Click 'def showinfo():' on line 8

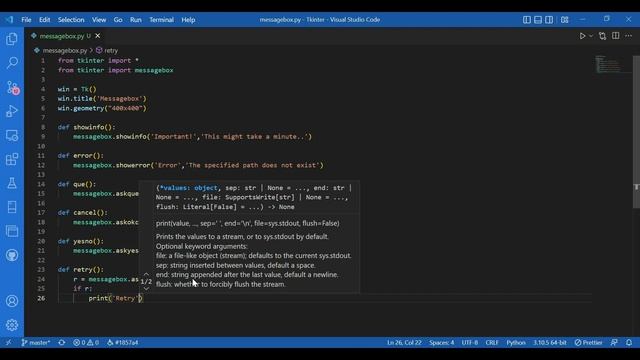(x=87, y=127)
